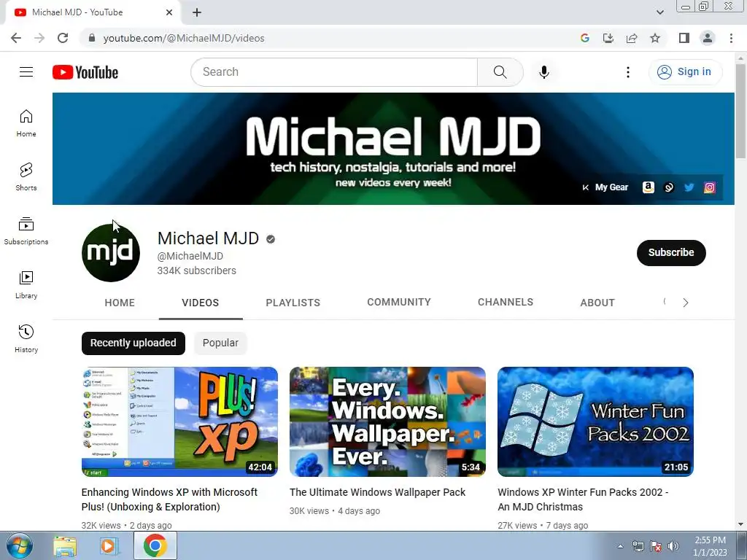Open the COMMUNITY tab

[399, 303]
